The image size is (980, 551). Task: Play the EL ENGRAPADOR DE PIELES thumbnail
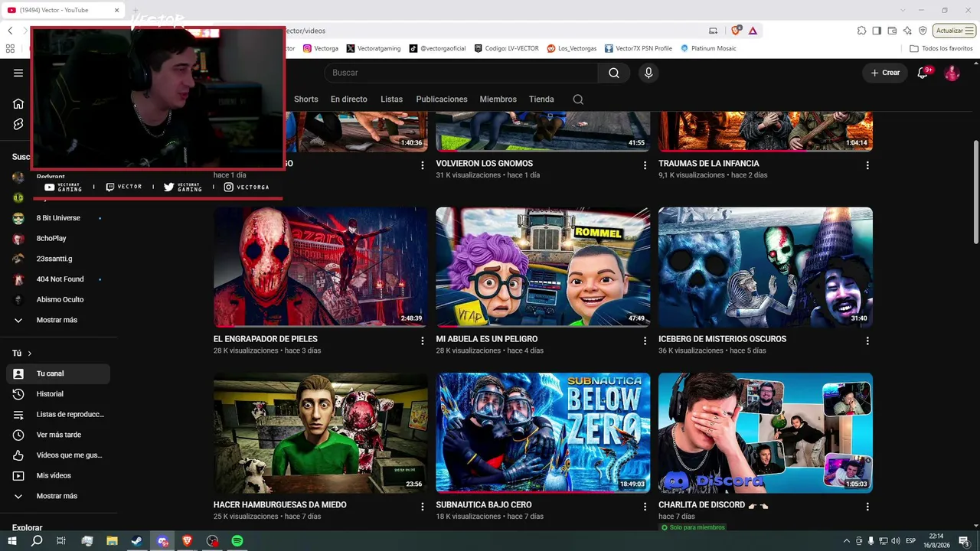(321, 267)
